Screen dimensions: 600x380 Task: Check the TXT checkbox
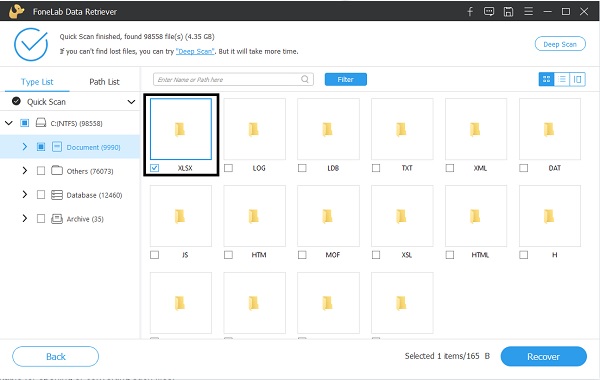pyautogui.click(x=376, y=168)
